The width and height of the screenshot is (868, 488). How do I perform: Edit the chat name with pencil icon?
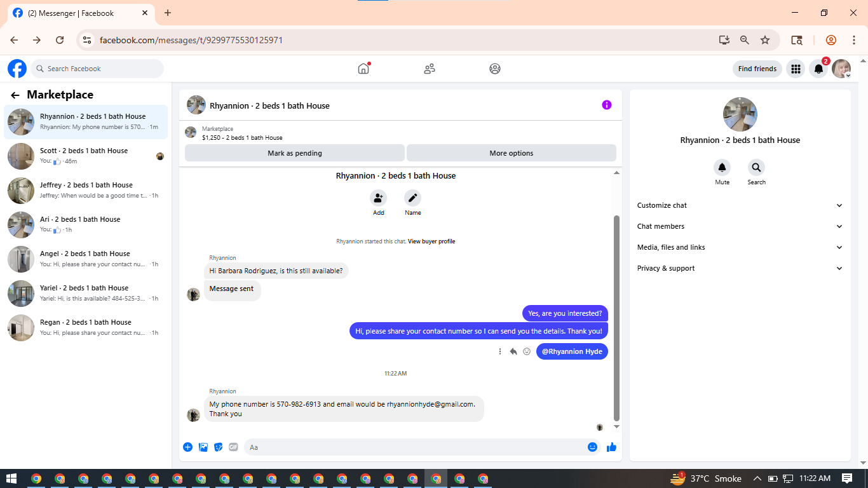[413, 198]
